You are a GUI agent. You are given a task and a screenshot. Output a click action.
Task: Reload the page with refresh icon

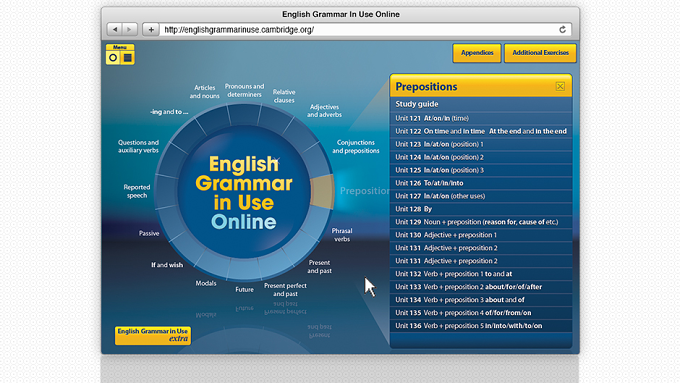(562, 29)
